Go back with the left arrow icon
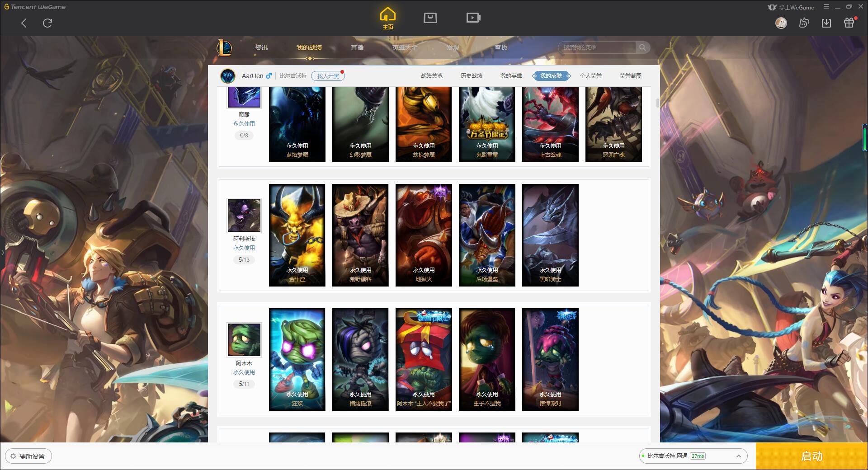This screenshot has width=868, height=470. point(24,23)
